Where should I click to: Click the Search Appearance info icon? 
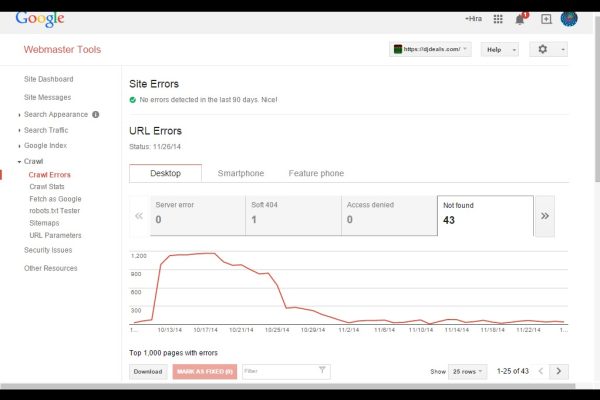tap(96, 114)
